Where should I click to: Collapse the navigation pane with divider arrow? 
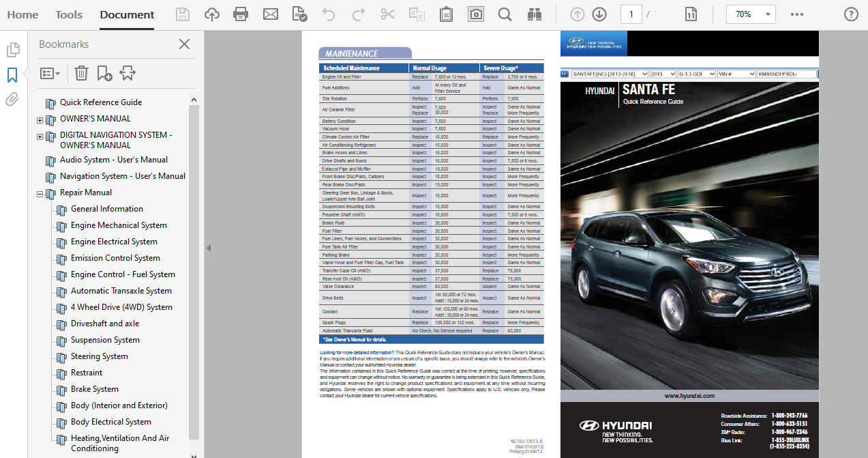click(209, 248)
